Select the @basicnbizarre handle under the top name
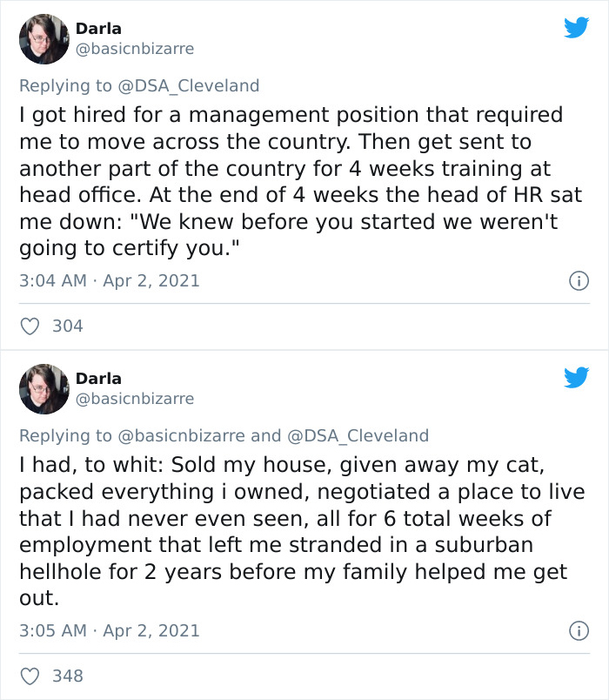 (x=137, y=49)
